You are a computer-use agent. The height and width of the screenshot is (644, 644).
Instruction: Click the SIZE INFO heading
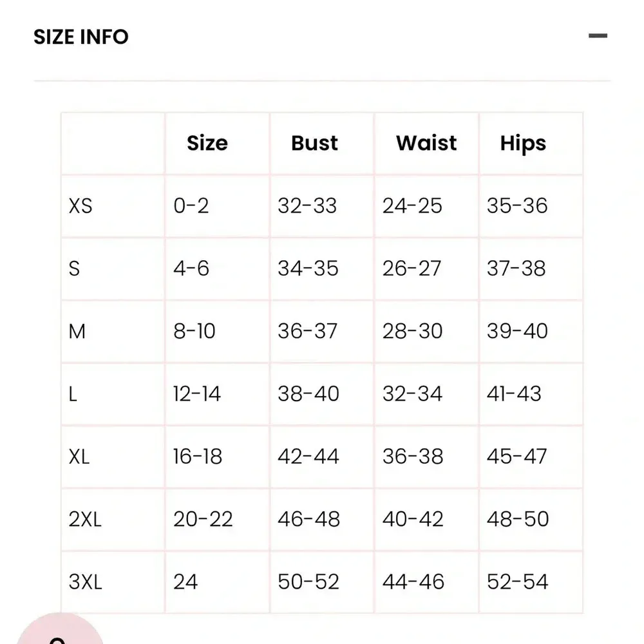(x=81, y=37)
